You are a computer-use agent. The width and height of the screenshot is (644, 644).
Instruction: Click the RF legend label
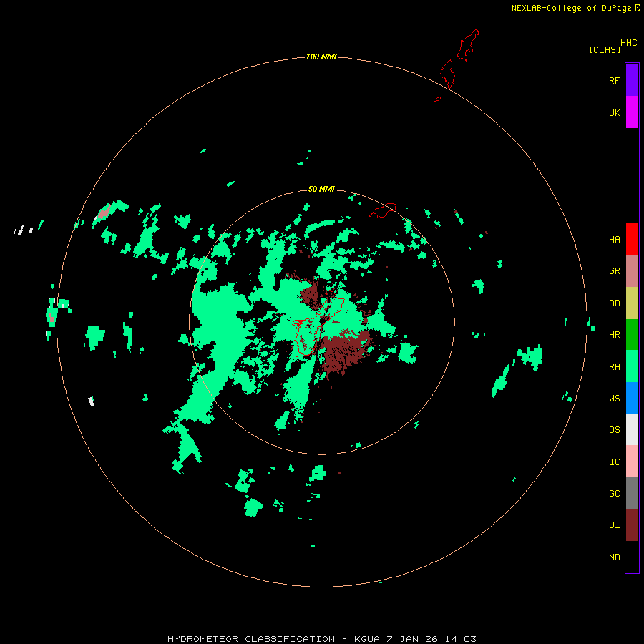(x=614, y=81)
